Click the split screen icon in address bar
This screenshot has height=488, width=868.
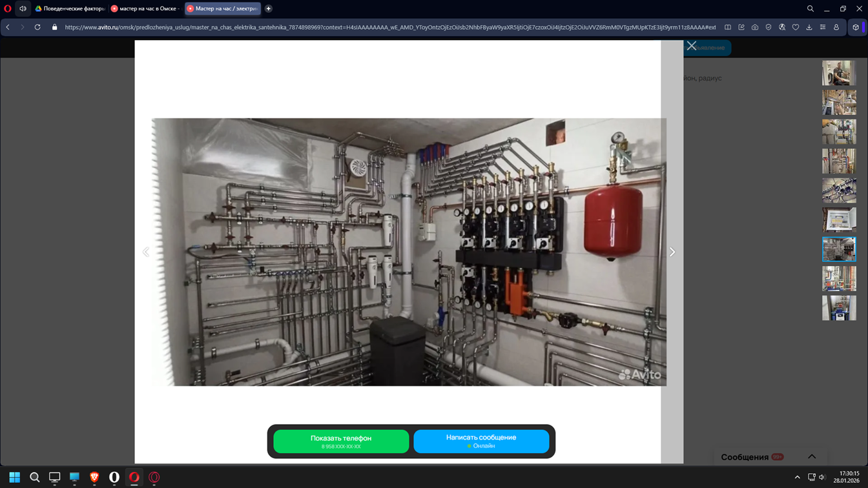(728, 27)
